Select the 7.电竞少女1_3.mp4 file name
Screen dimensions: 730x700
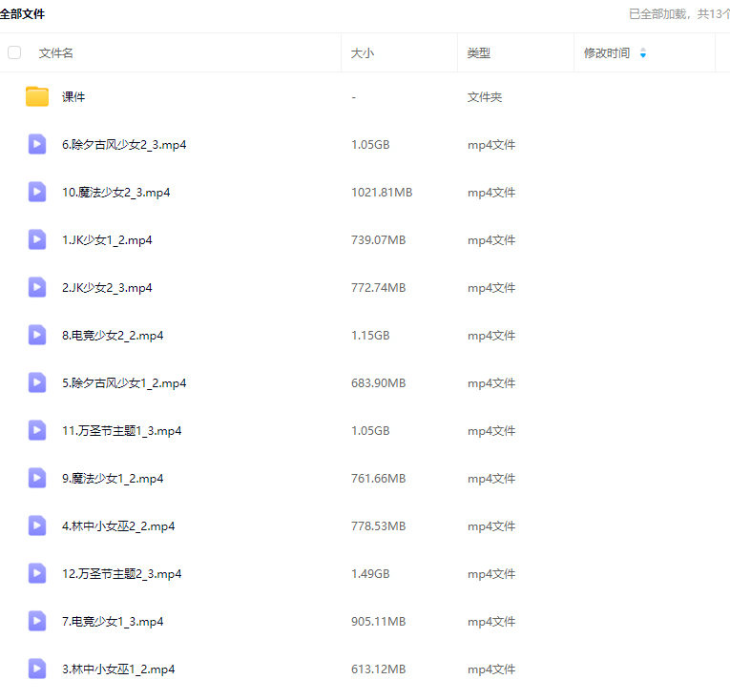tap(113, 622)
